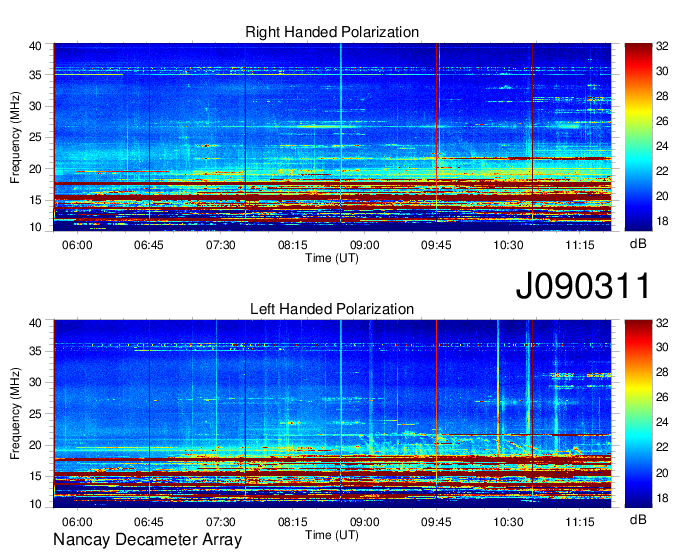Click the 06:00 tick of Right Handed plot
Screen dimensions: 680x552
(x=77, y=245)
